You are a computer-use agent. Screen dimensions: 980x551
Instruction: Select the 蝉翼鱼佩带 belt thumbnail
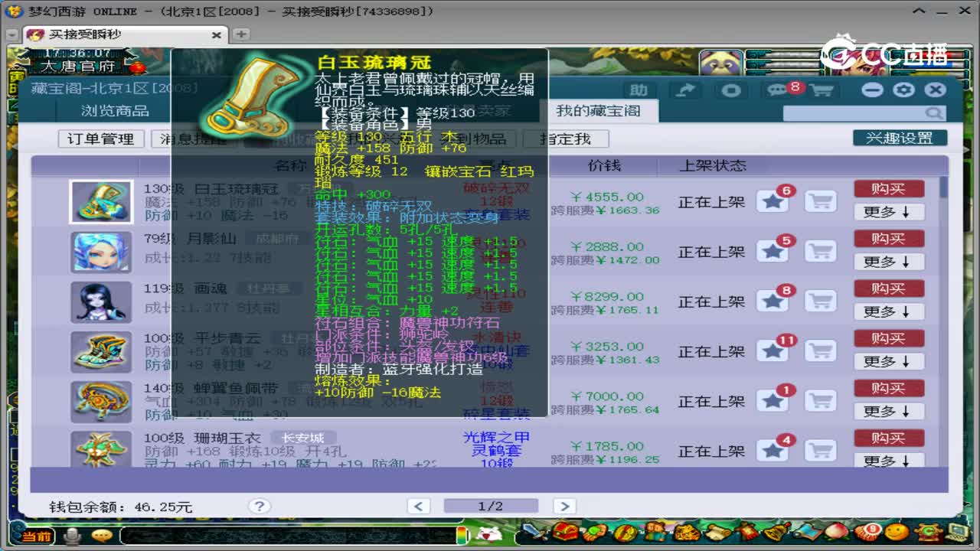pos(101,401)
